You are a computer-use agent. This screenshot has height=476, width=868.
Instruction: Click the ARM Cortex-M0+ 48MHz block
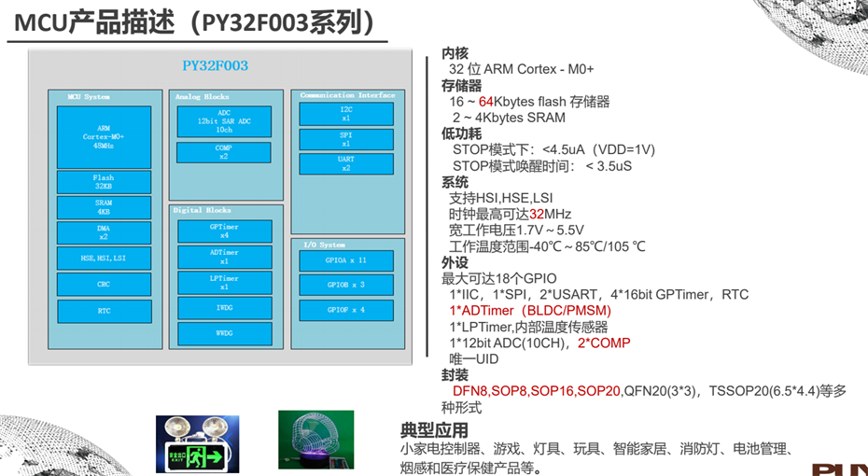[x=104, y=136]
